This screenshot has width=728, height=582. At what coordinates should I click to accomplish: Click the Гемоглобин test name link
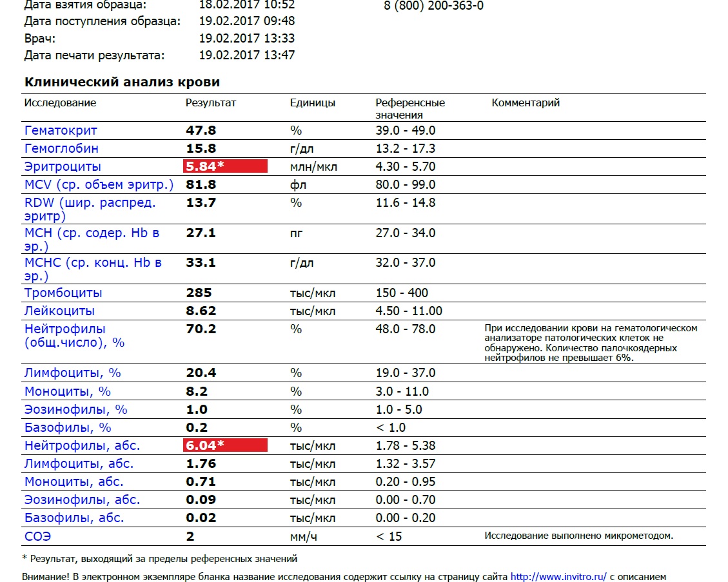tap(61, 148)
